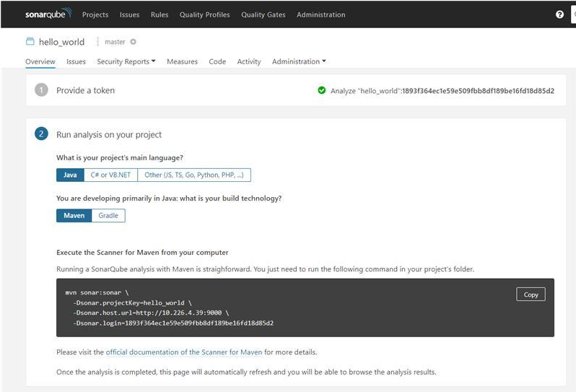
Task: Click the plus icon next to master
Action: click(x=134, y=42)
